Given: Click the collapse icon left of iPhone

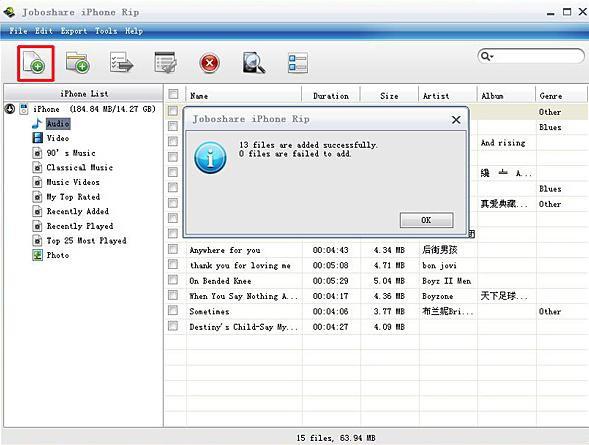Looking at the screenshot, I should (10, 109).
